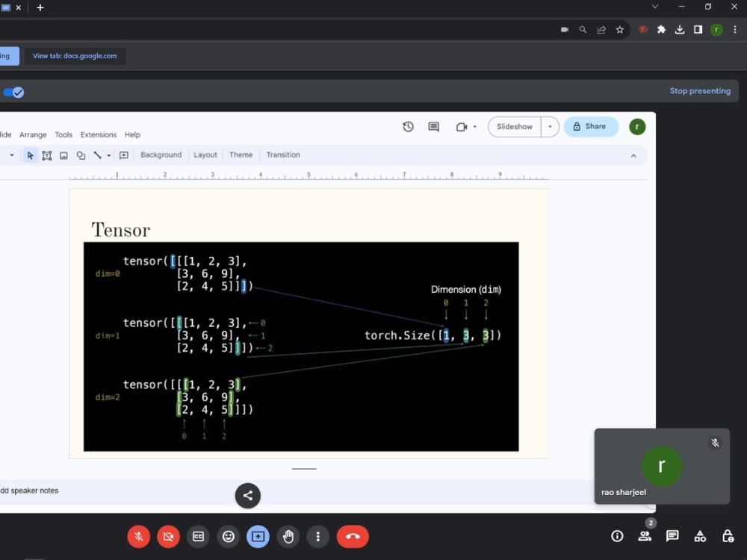This screenshot has width=747, height=560.
Task: Close the current browser tab
Action: click(19, 7)
